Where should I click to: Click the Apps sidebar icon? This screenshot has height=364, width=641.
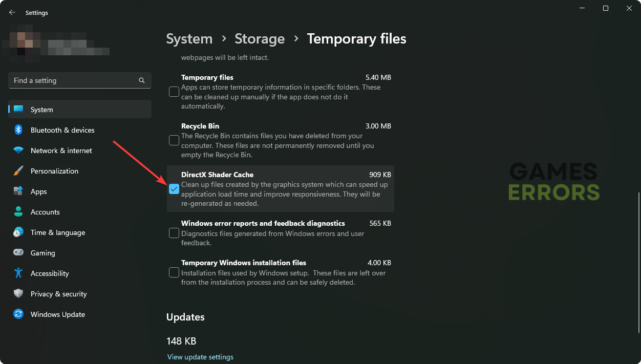(x=18, y=191)
